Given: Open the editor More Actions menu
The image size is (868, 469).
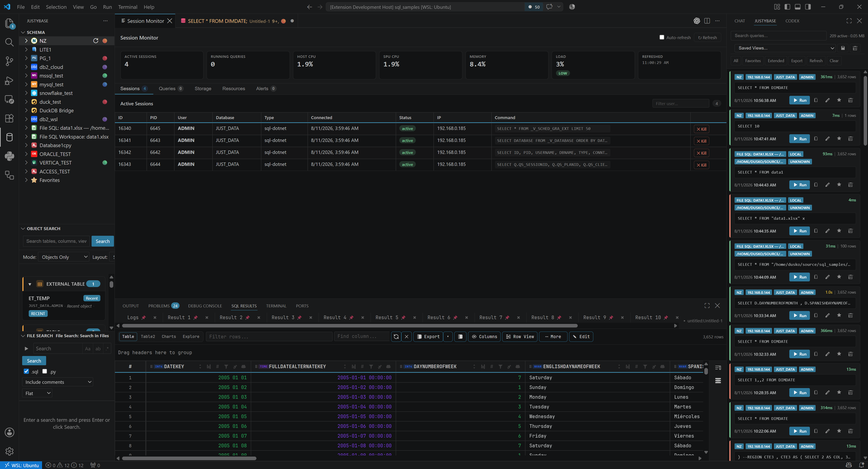Looking at the screenshot, I should 717,21.
